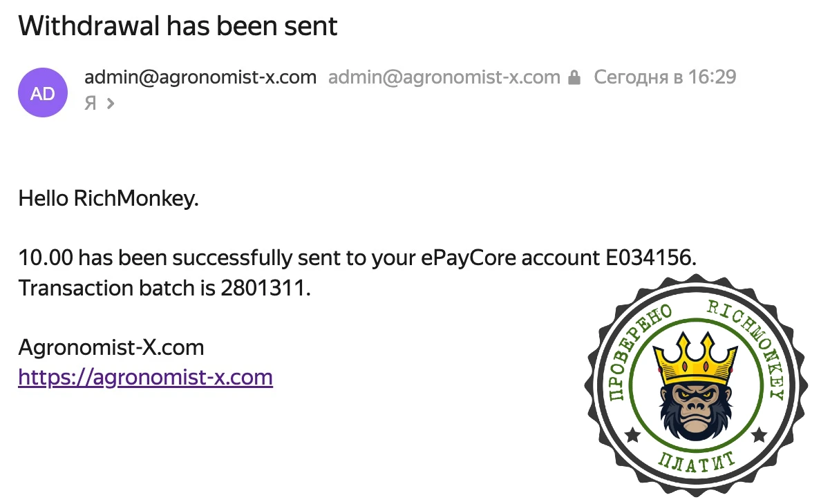Image resolution: width=821 pixels, height=504 pixels.
Task: Expand recipient details chevron next to Я
Action: click(x=109, y=104)
